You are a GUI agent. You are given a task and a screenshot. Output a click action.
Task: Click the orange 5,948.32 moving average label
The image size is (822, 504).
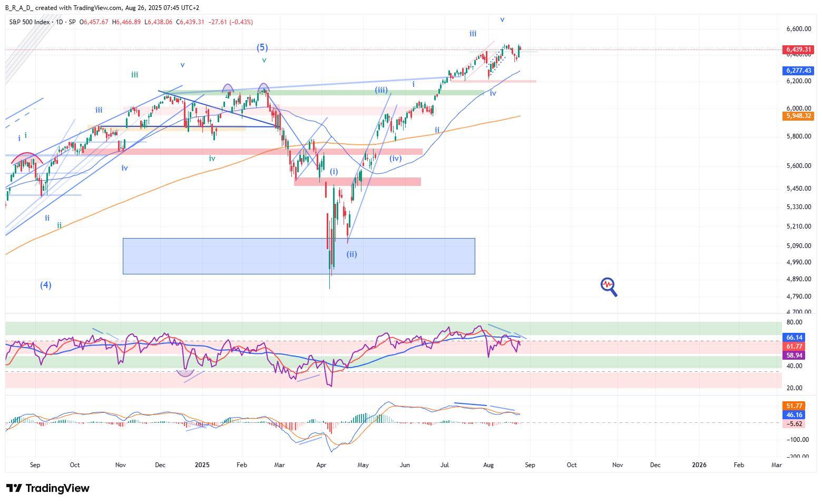[x=798, y=116]
